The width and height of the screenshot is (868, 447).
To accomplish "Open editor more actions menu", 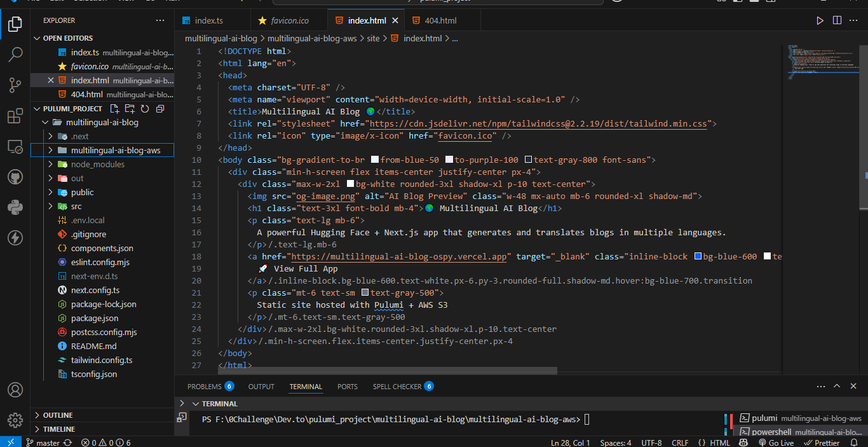I will coord(855,20).
